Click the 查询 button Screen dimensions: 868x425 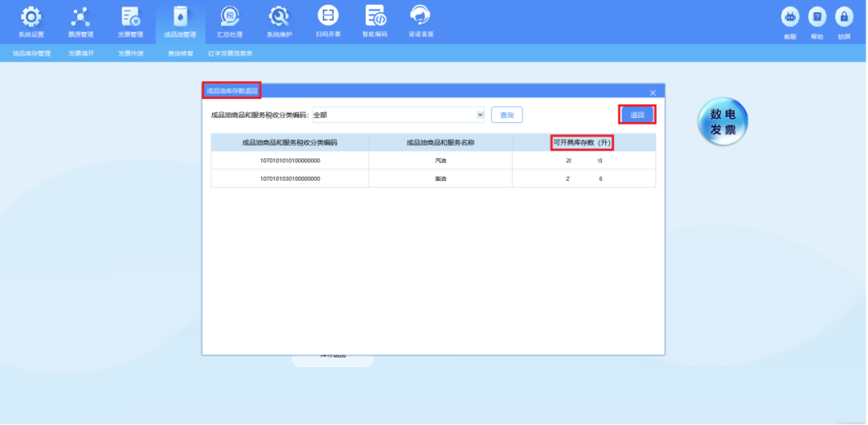click(x=507, y=115)
